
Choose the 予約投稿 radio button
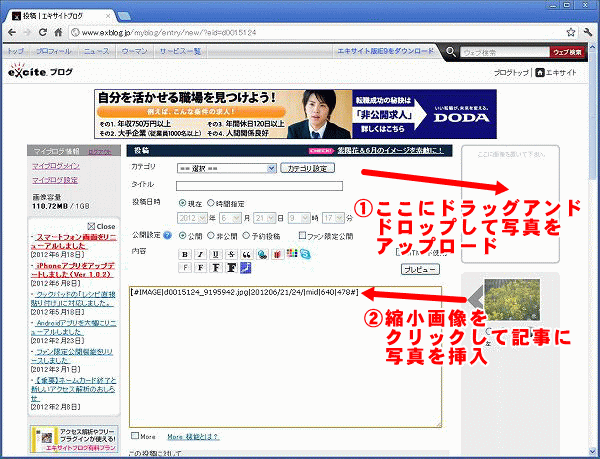click(x=246, y=236)
